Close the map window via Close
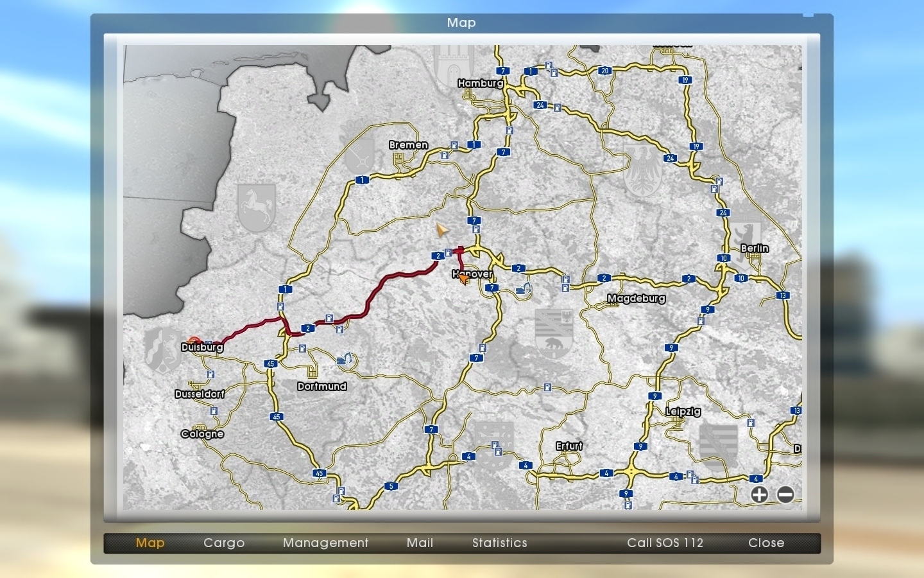This screenshot has width=924, height=578. tap(766, 543)
